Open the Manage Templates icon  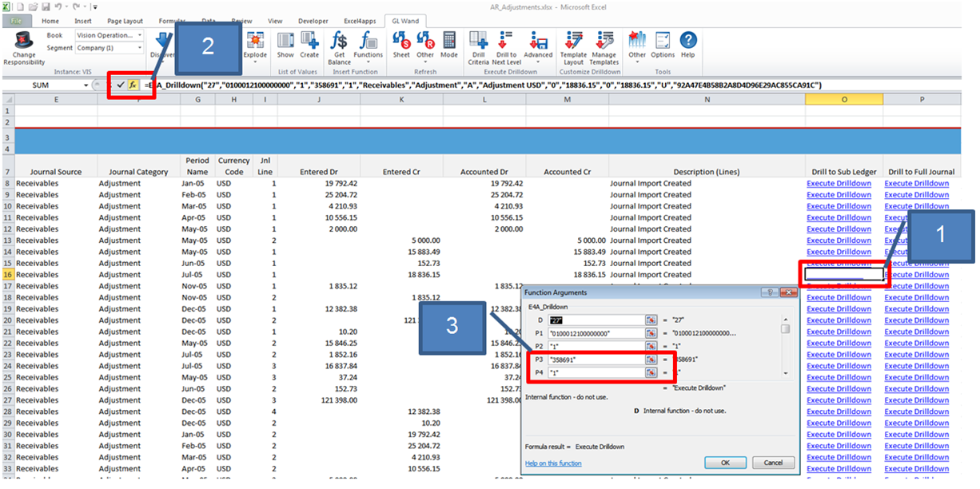click(x=604, y=40)
